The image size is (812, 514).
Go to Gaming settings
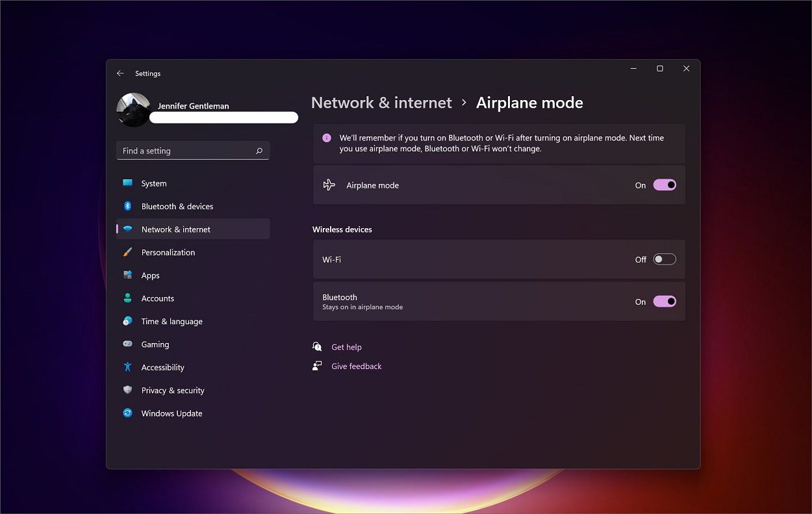pyautogui.click(x=193, y=344)
